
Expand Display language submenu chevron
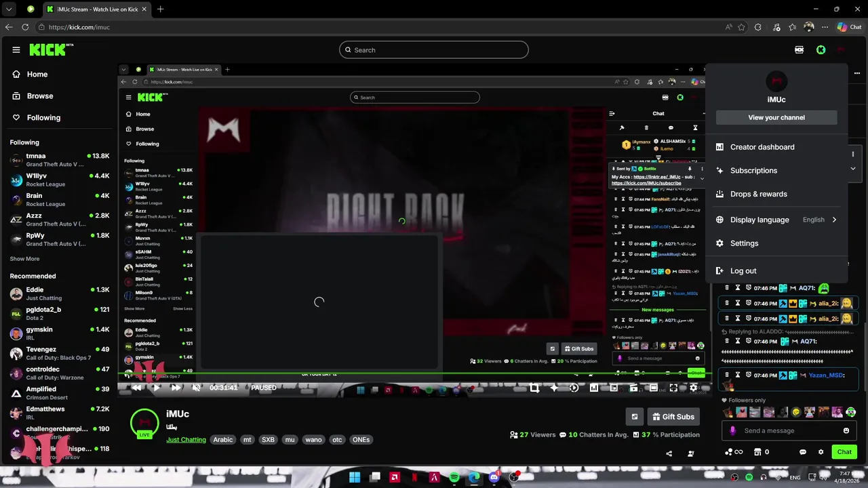[834, 220]
